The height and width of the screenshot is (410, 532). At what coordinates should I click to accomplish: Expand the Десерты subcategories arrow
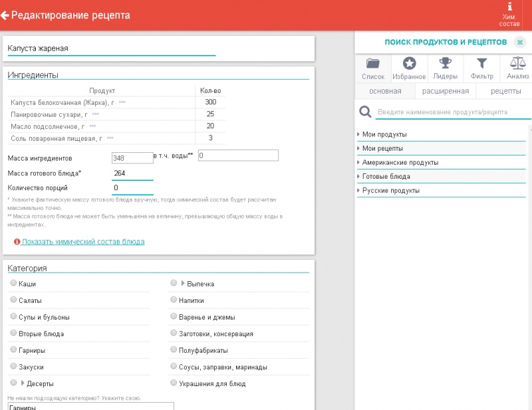(x=23, y=383)
